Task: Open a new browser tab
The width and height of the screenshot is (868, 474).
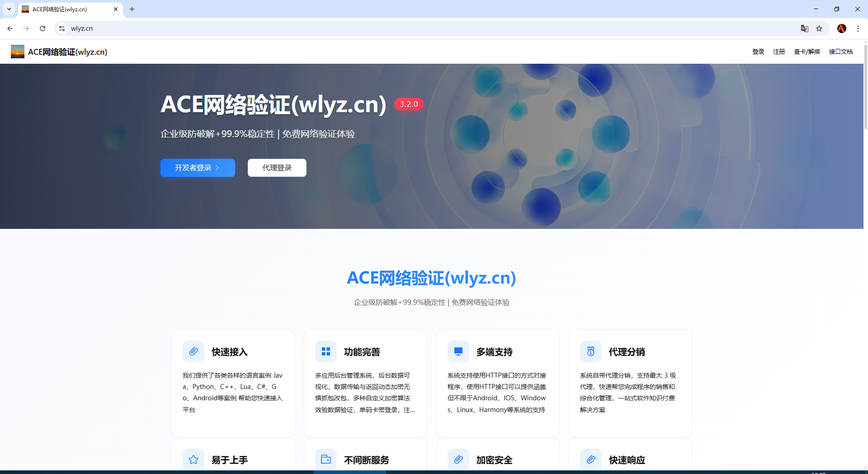Action: (x=132, y=9)
